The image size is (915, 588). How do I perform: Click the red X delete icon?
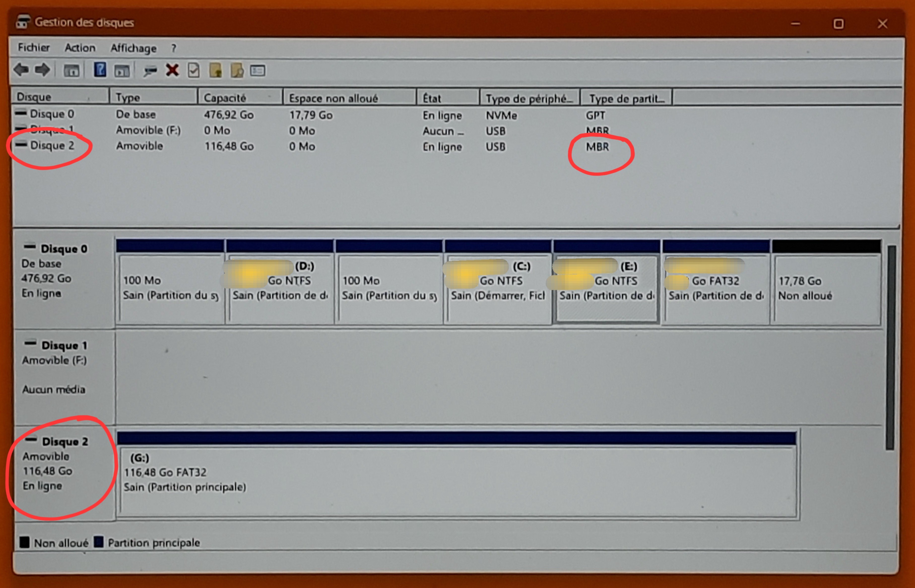tap(172, 70)
